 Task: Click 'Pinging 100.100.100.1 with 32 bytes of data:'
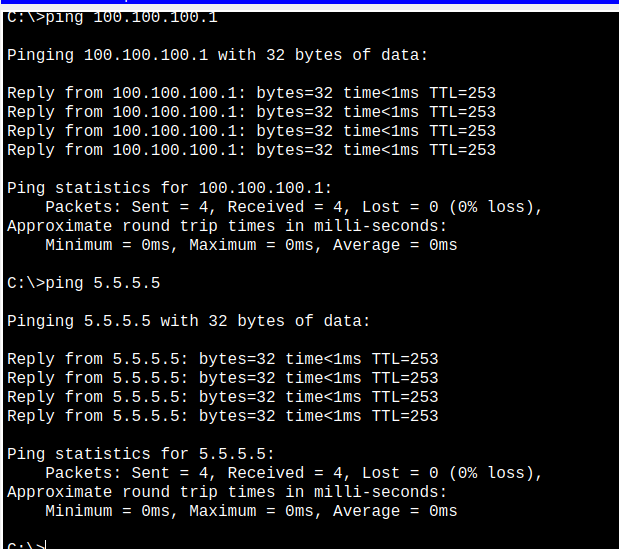coord(218,55)
